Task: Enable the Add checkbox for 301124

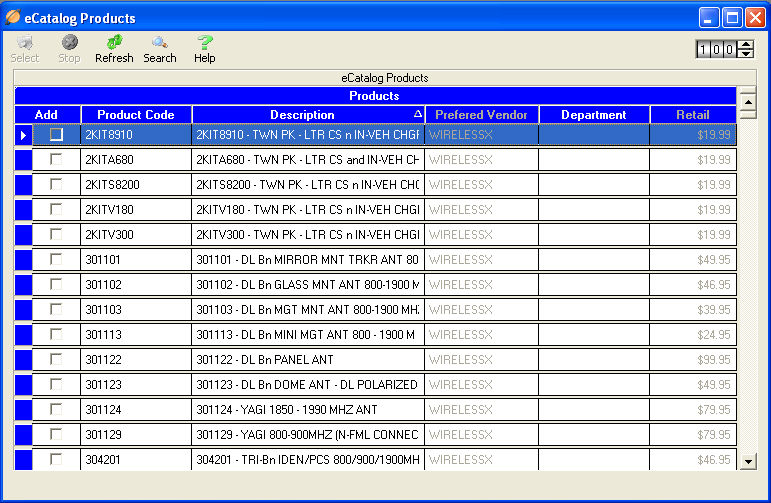Action: pyautogui.click(x=57, y=409)
